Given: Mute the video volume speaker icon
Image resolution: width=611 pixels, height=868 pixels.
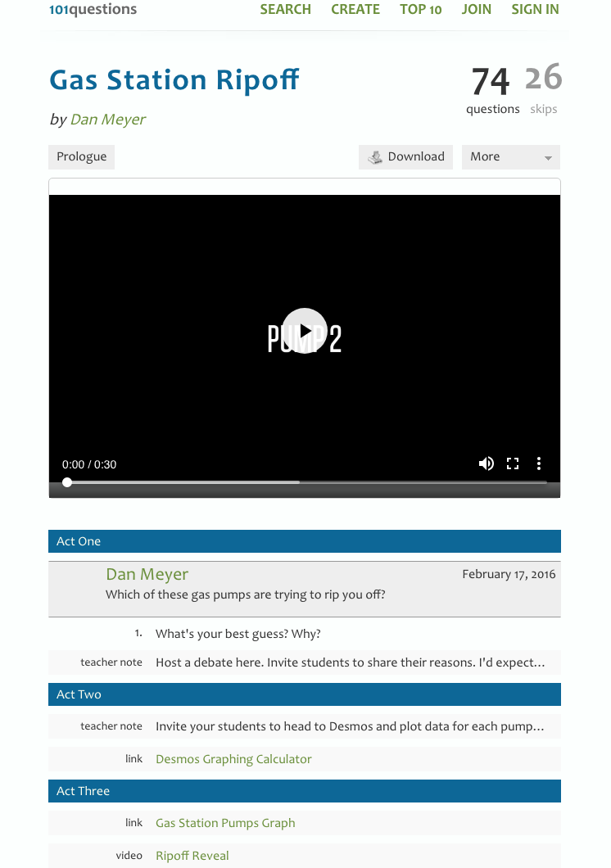Looking at the screenshot, I should pos(487,463).
